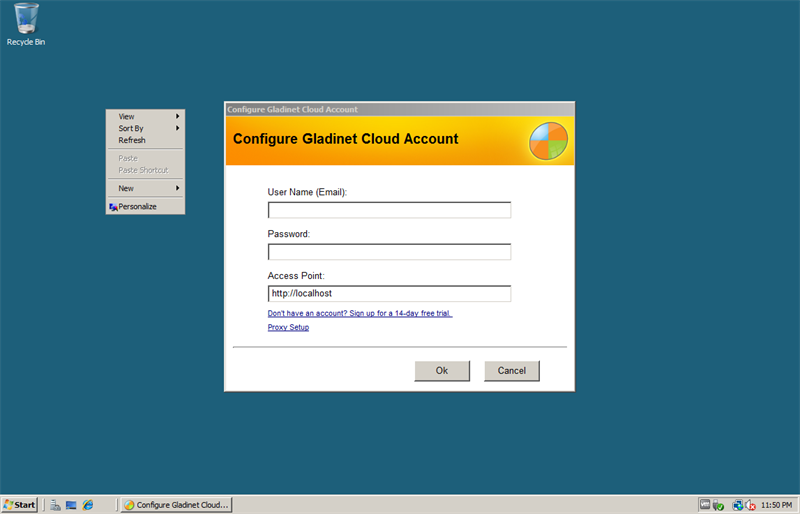
Task: Click the Show Desktop quick launch icon
Action: (x=71, y=505)
